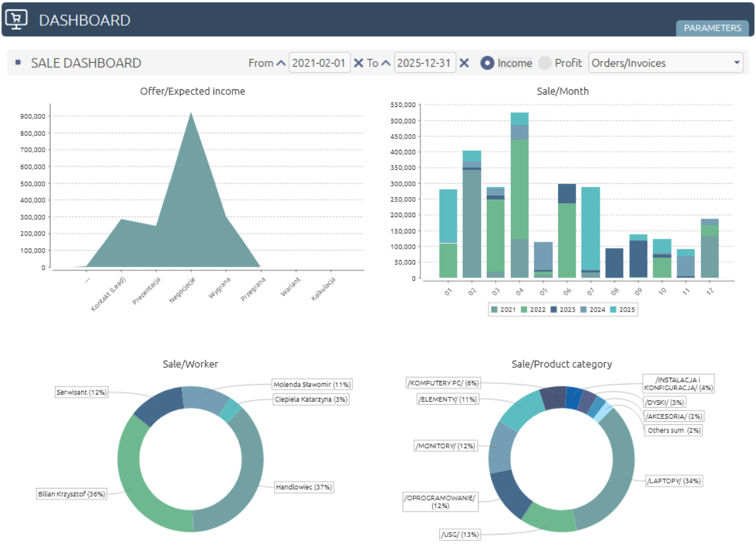
Task: Select the Income radio button
Action: click(x=487, y=63)
